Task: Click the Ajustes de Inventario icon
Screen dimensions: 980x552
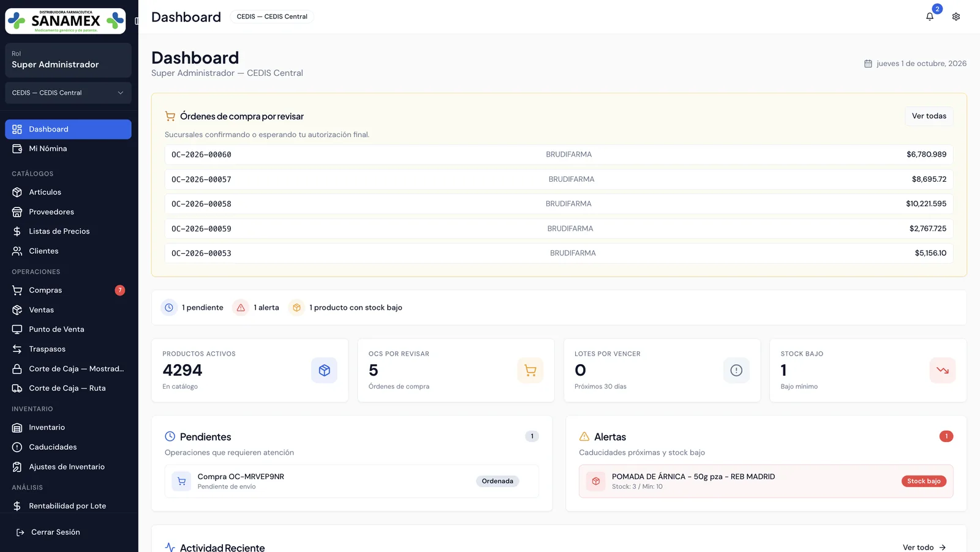Action: [x=17, y=466]
